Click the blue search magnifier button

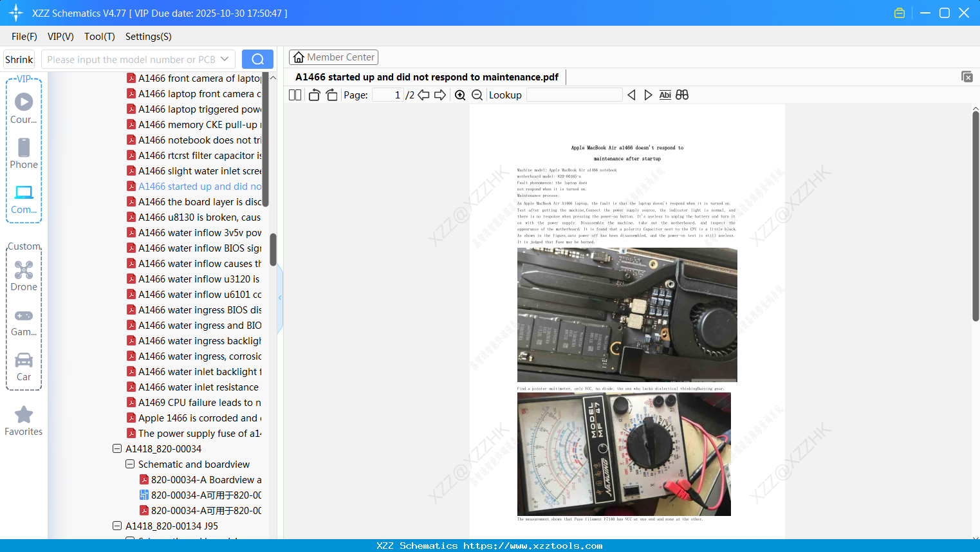257,59
